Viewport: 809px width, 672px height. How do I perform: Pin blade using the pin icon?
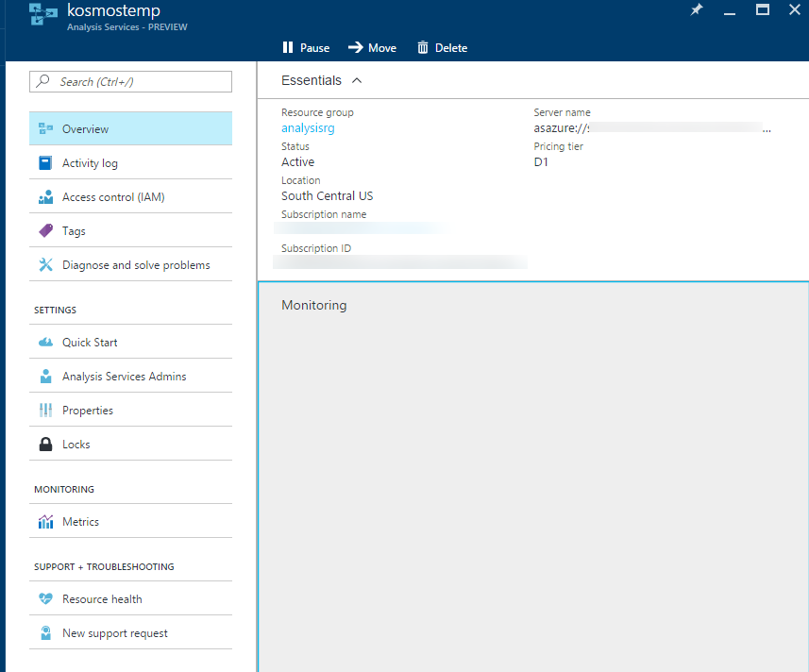[697, 11]
